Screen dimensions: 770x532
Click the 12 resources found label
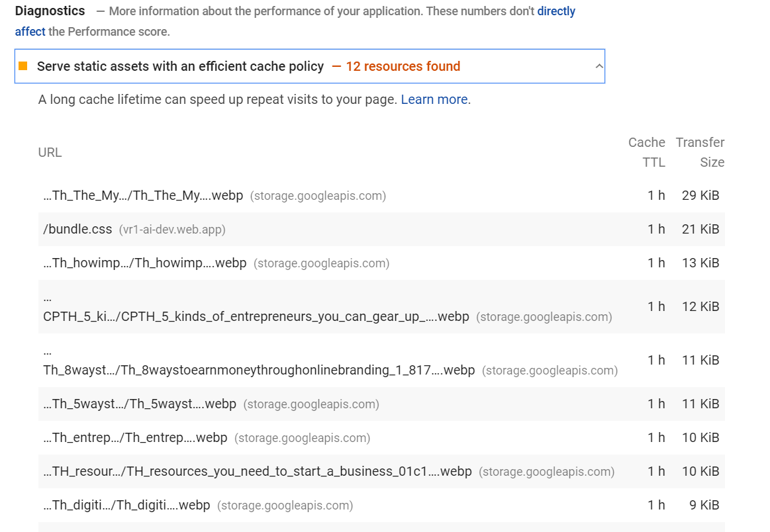(403, 66)
